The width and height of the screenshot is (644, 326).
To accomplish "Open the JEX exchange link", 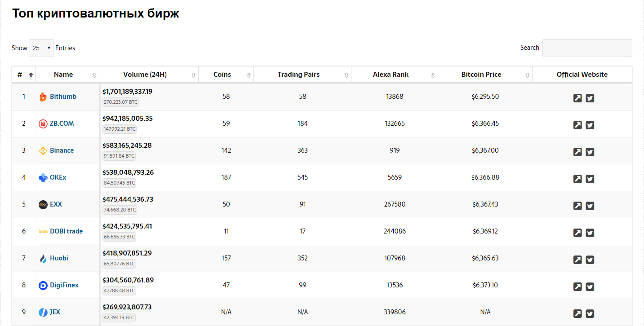I will coord(55,312).
